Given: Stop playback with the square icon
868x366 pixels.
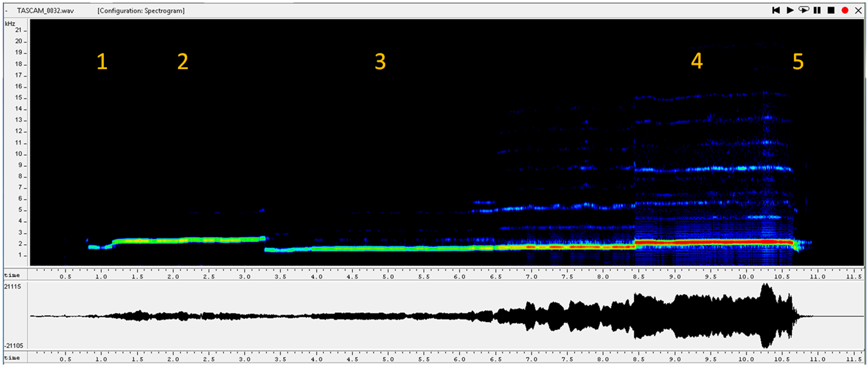Looking at the screenshot, I should pyautogui.click(x=831, y=10).
